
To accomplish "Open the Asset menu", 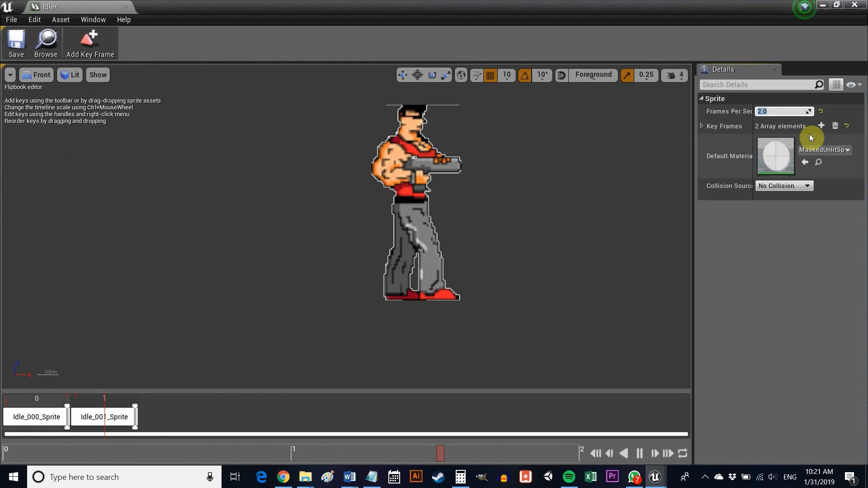I will 61,19.
